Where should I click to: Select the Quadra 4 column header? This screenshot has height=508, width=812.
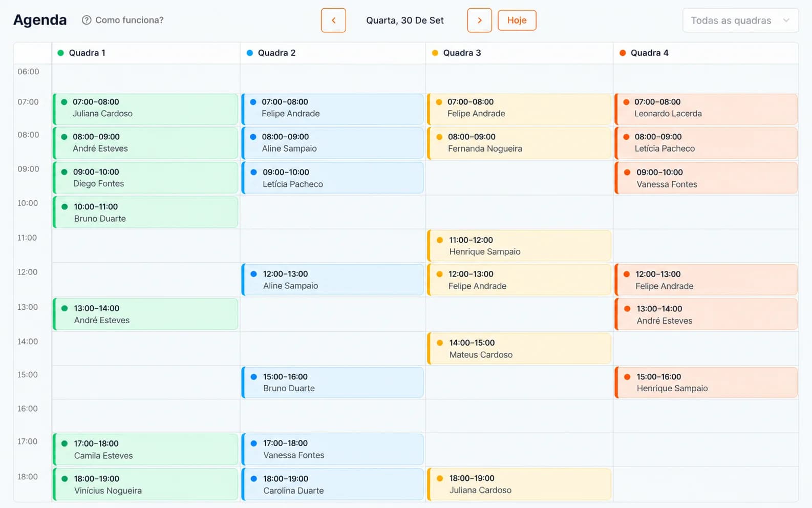[x=706, y=53]
